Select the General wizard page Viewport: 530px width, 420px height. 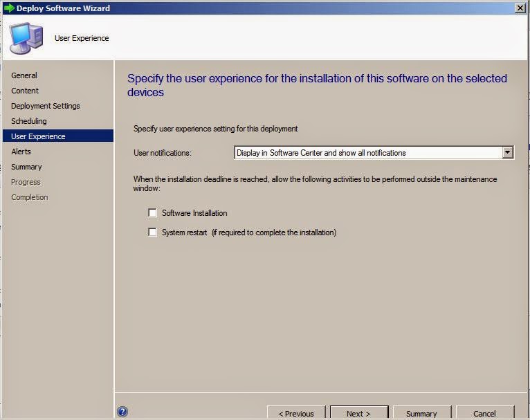point(24,75)
